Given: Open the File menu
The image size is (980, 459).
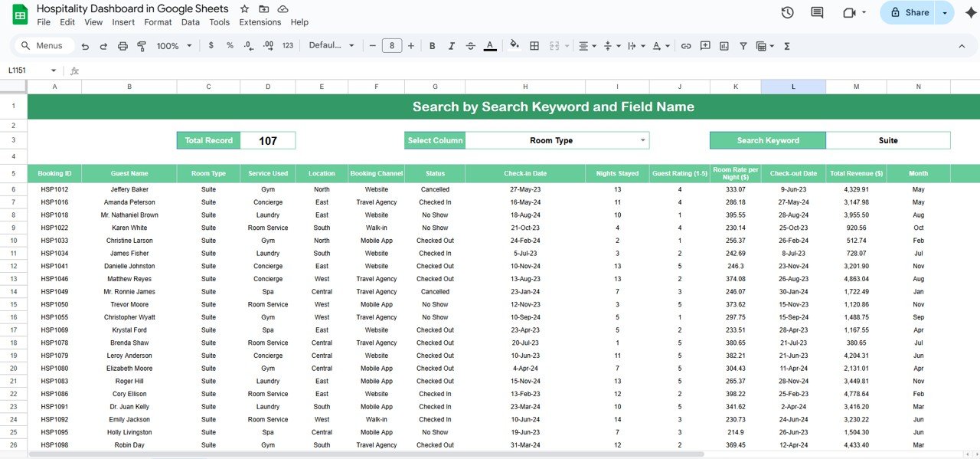Looking at the screenshot, I should 44,22.
